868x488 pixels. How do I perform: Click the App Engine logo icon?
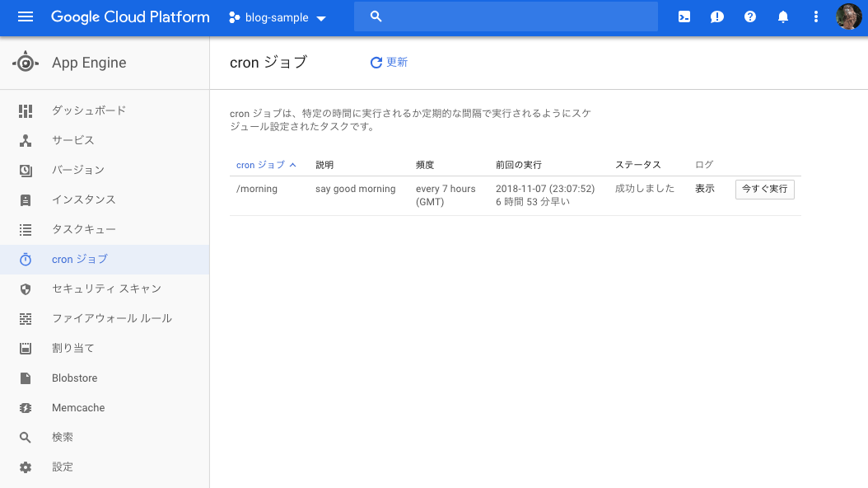pos(26,63)
